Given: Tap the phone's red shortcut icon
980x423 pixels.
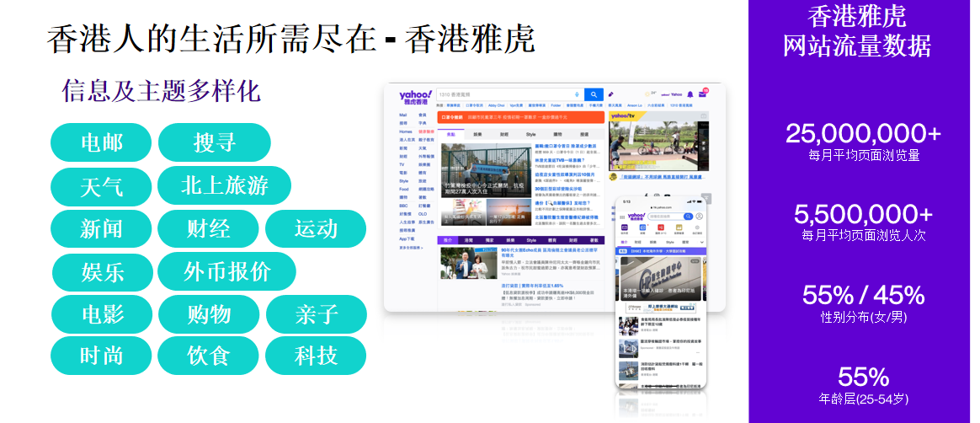Looking at the screenshot, I should point(661,228).
